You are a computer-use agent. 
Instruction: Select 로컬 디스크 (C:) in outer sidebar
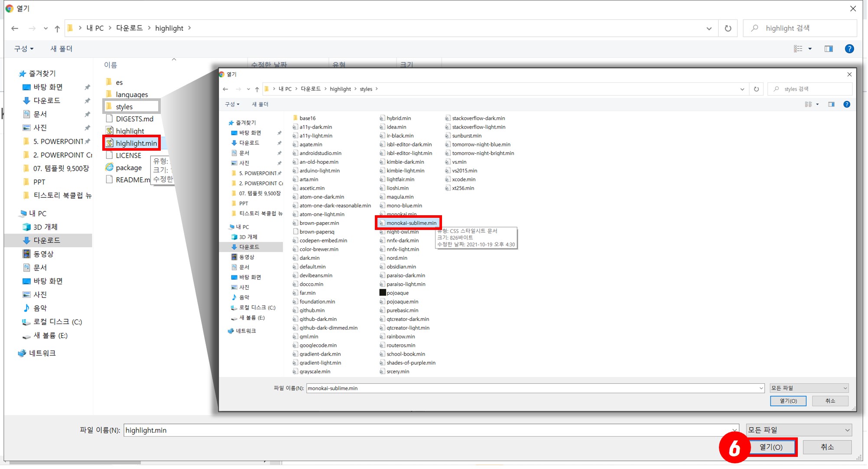(x=57, y=322)
